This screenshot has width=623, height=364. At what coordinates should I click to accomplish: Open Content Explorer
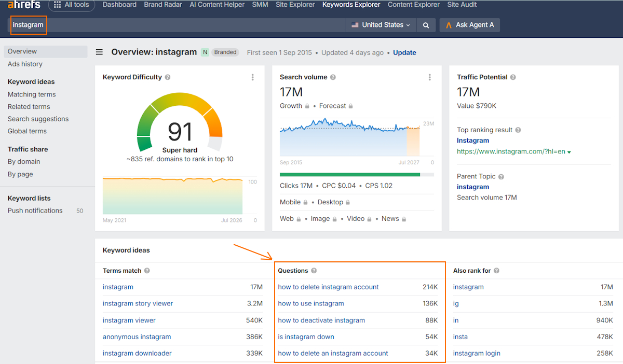pyautogui.click(x=414, y=5)
